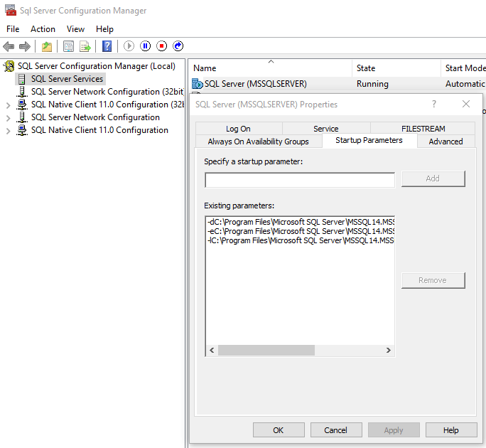
Task: Open the View menu
Action: tap(75, 29)
